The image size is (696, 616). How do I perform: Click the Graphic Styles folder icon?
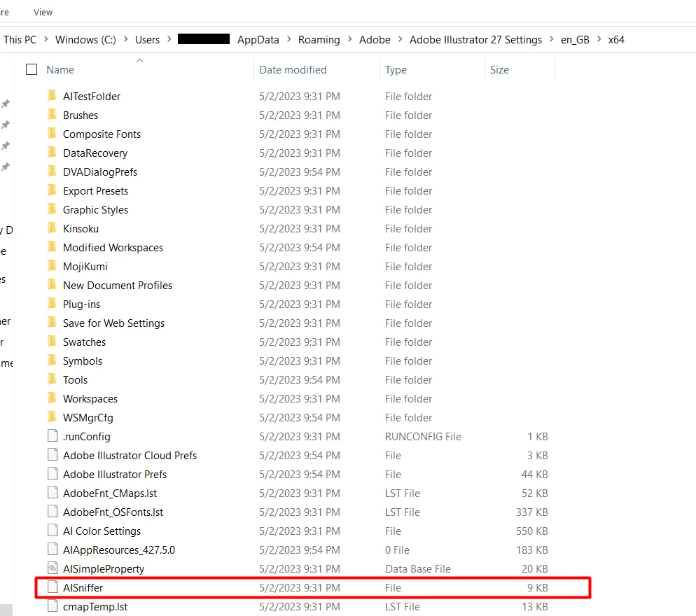(x=52, y=209)
